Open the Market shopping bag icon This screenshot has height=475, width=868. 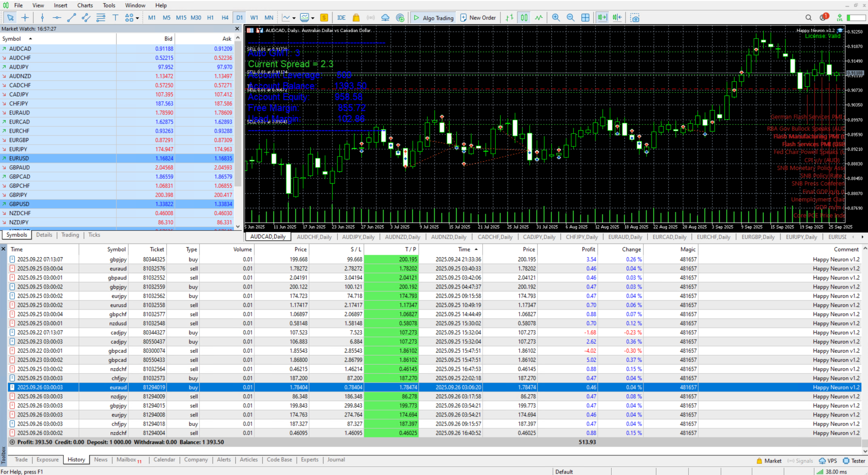tap(356, 18)
